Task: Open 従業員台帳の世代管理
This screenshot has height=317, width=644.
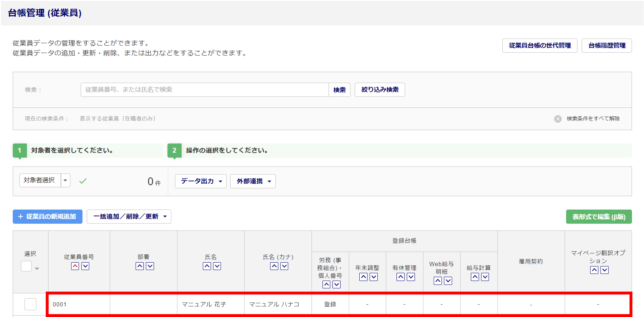Action: [540, 46]
